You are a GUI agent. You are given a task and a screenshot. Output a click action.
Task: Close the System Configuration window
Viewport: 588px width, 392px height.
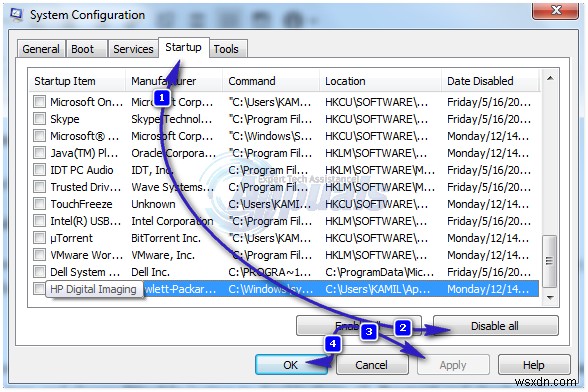(555, 11)
